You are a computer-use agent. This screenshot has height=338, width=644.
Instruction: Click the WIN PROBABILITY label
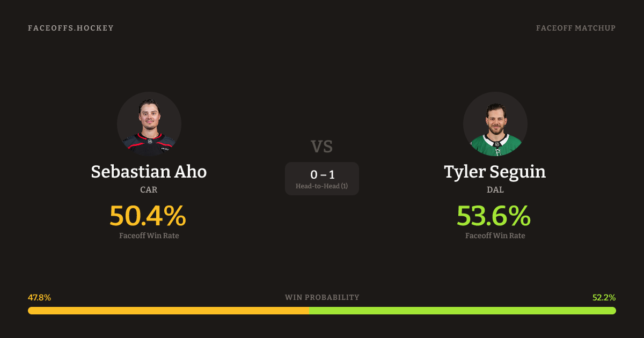coord(322,297)
